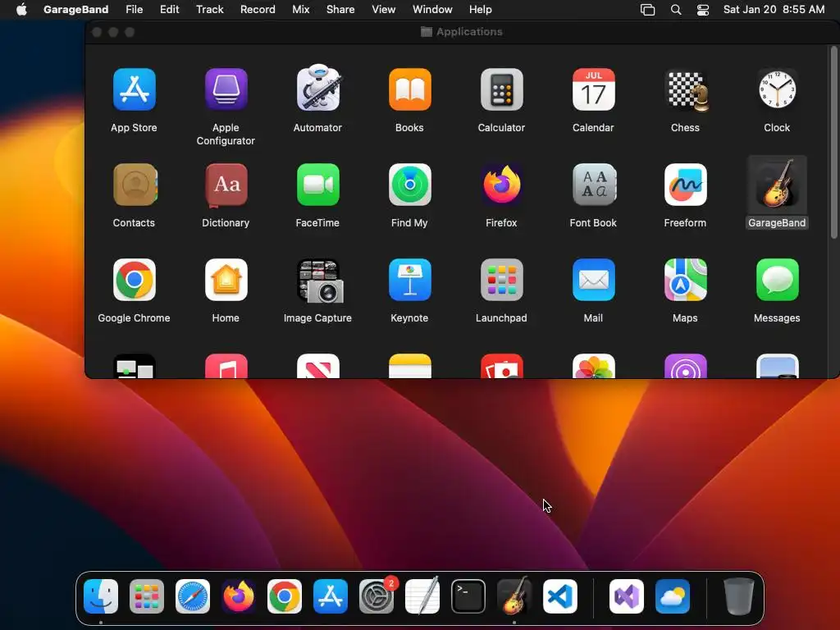Select the Keynote app icon

click(410, 280)
